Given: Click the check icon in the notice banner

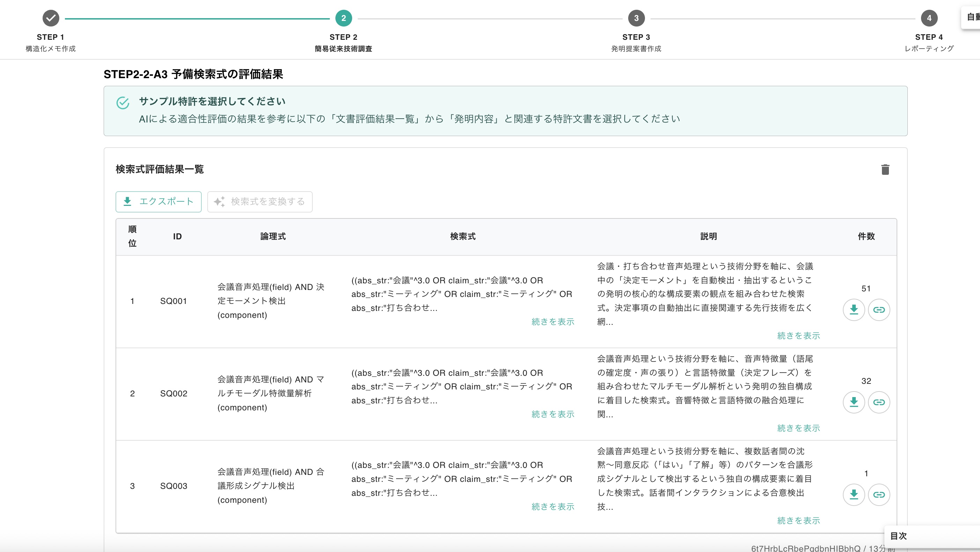Looking at the screenshot, I should coord(122,103).
